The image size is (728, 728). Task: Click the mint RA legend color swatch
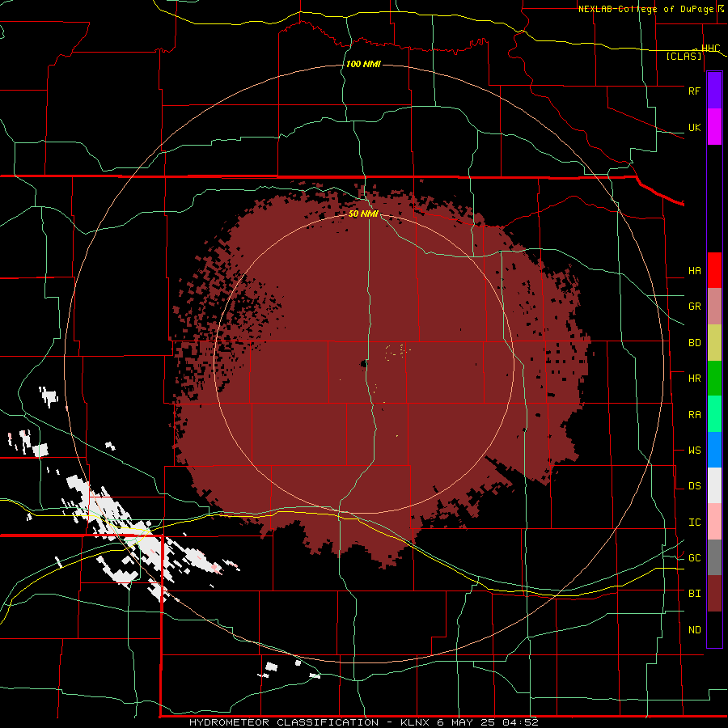(x=714, y=414)
